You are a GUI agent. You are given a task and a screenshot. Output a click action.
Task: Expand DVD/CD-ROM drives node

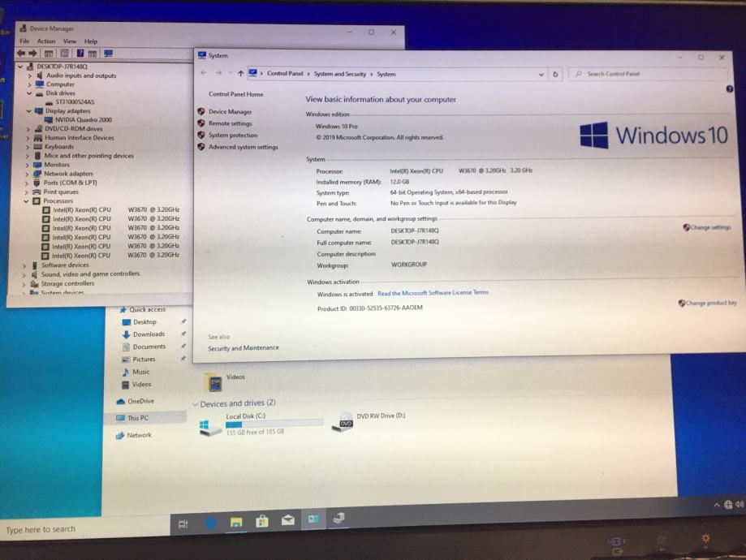pos(28,129)
